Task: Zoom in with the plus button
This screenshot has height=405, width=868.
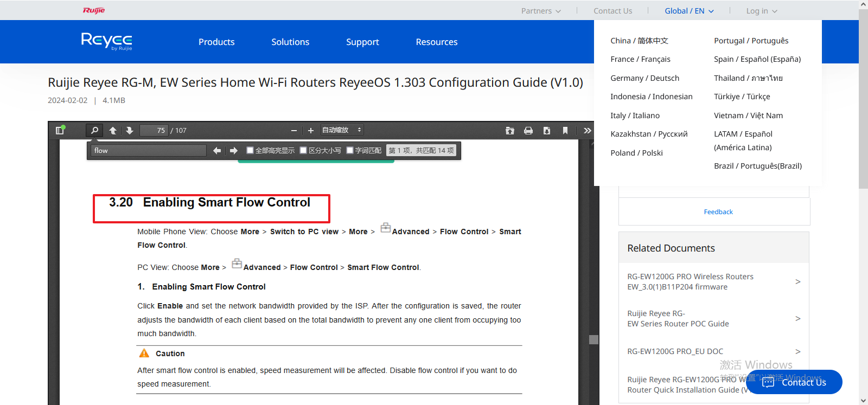Action: point(311,130)
